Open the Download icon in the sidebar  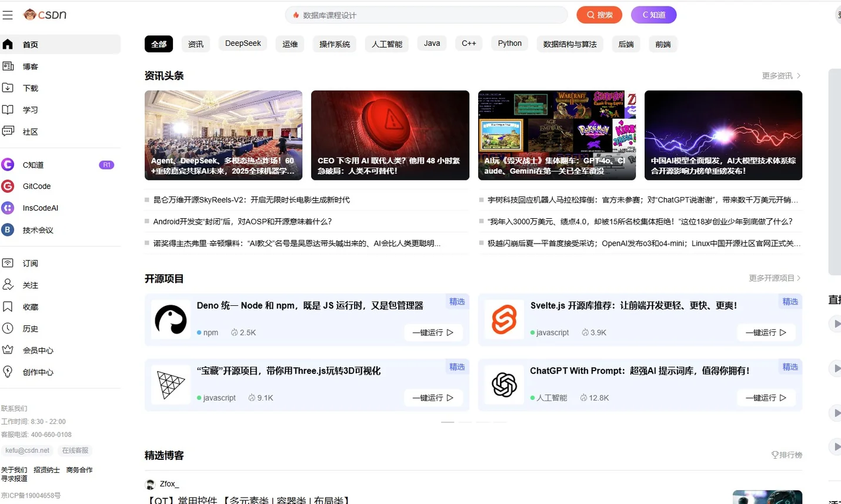point(8,88)
